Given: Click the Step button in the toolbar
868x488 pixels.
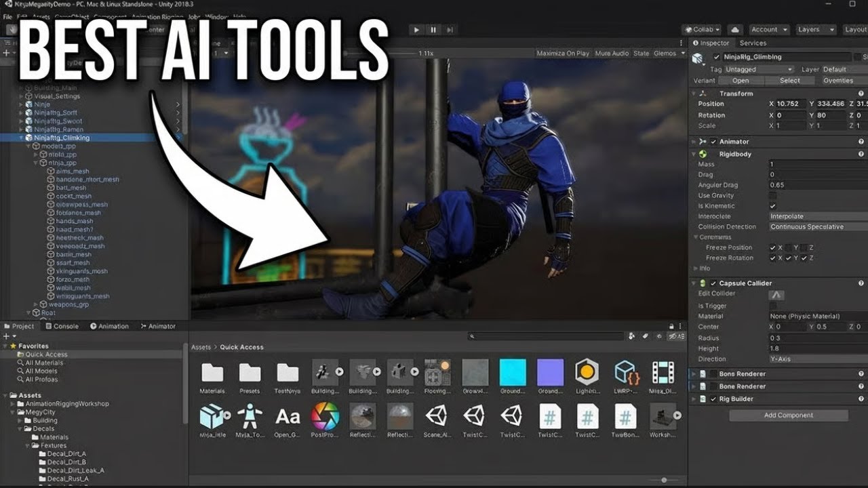Looking at the screenshot, I should (449, 30).
